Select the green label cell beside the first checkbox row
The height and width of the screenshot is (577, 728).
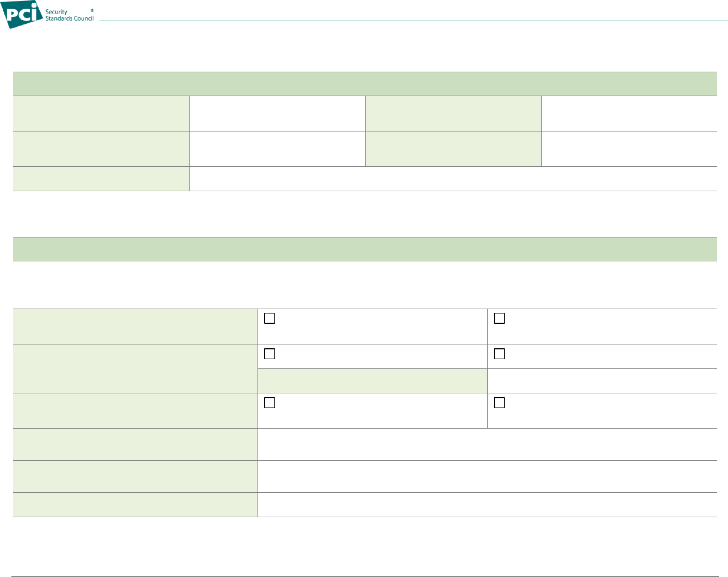135,327
